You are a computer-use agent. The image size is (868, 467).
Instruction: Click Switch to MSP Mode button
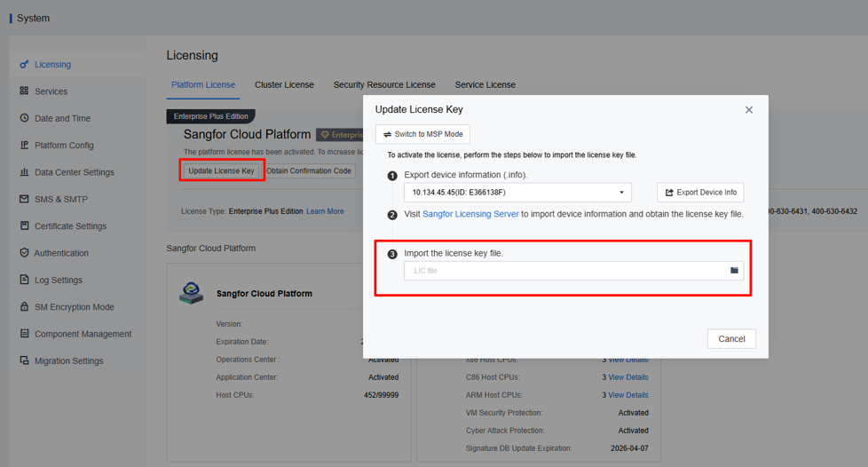tap(423, 134)
